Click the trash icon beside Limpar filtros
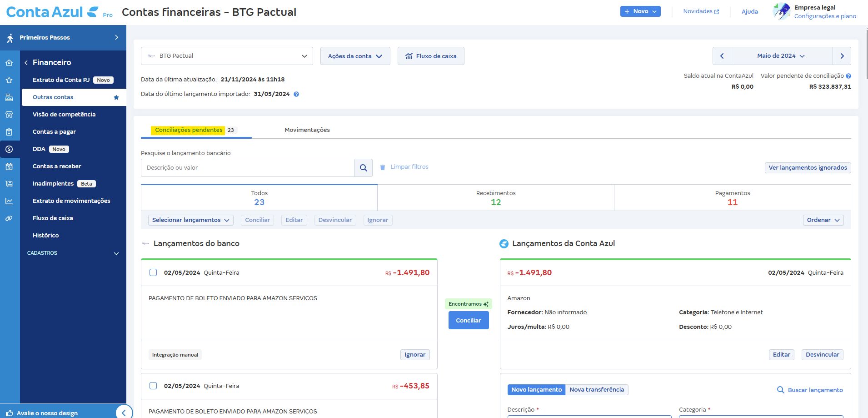This screenshot has height=418, width=868. click(x=383, y=167)
